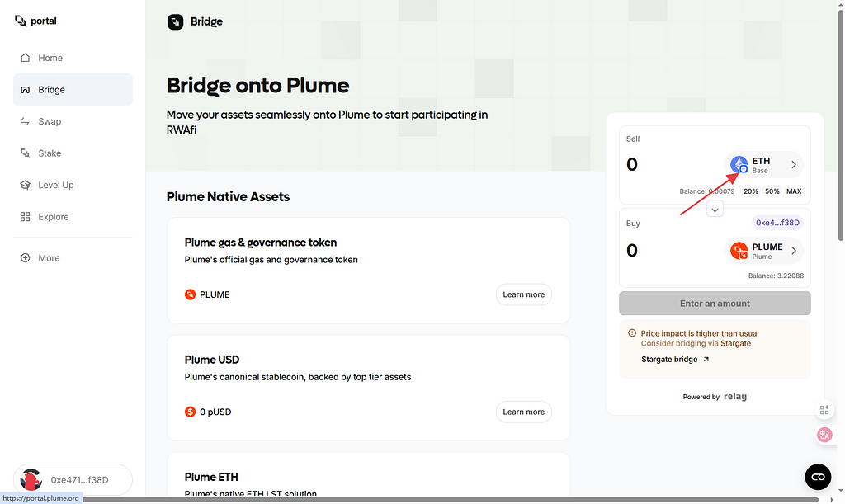Click the PLUME token icon in gas card
Viewport: 845px width, 504px height.
point(191,294)
